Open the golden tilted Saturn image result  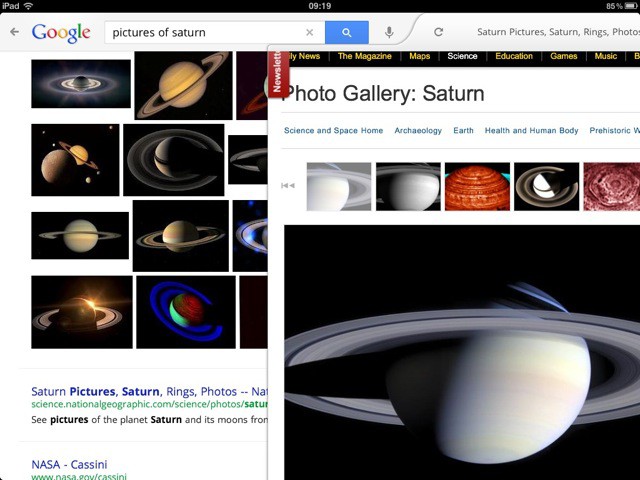pos(184,85)
